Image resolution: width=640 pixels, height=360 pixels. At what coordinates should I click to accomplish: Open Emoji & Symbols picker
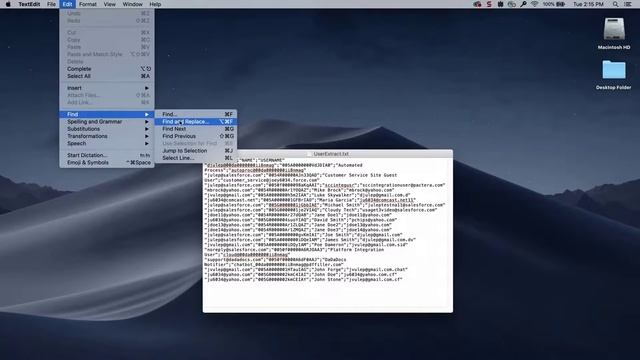tap(107, 163)
